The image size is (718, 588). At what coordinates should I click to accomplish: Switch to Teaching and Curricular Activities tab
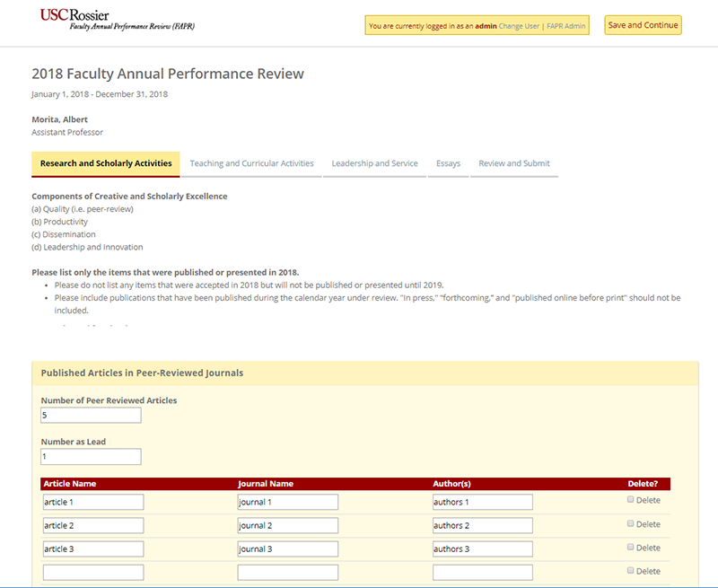pyautogui.click(x=251, y=163)
